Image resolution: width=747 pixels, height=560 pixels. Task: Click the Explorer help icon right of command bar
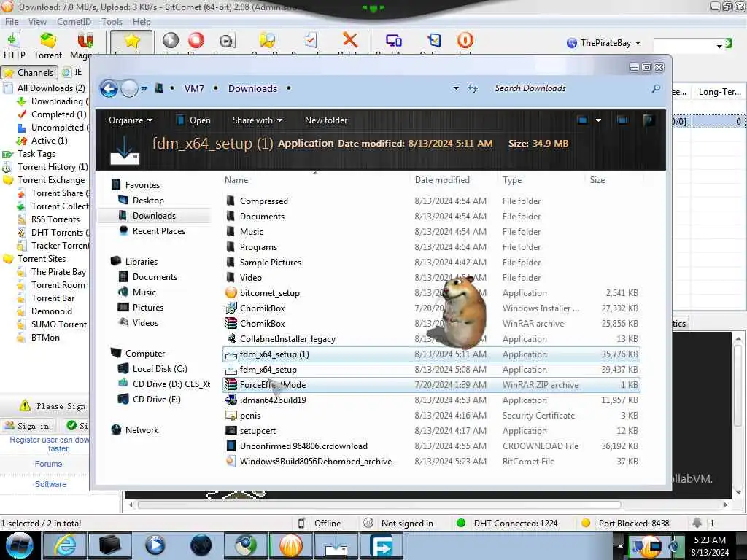(648, 120)
